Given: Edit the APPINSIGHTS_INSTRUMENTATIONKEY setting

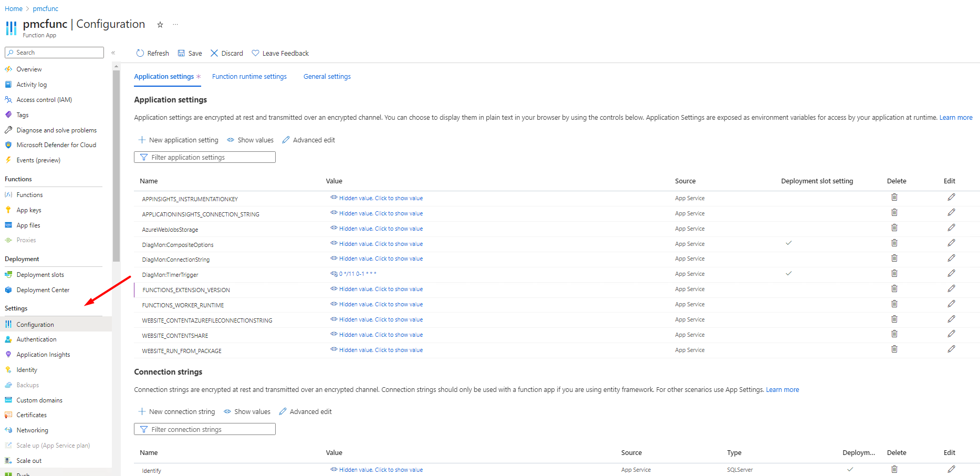Looking at the screenshot, I should (951, 198).
